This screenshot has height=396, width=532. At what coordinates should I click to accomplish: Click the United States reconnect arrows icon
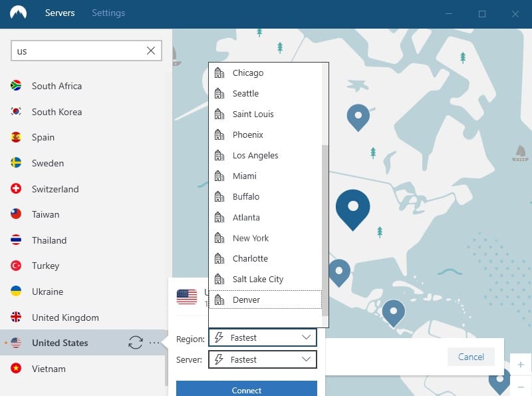136,342
